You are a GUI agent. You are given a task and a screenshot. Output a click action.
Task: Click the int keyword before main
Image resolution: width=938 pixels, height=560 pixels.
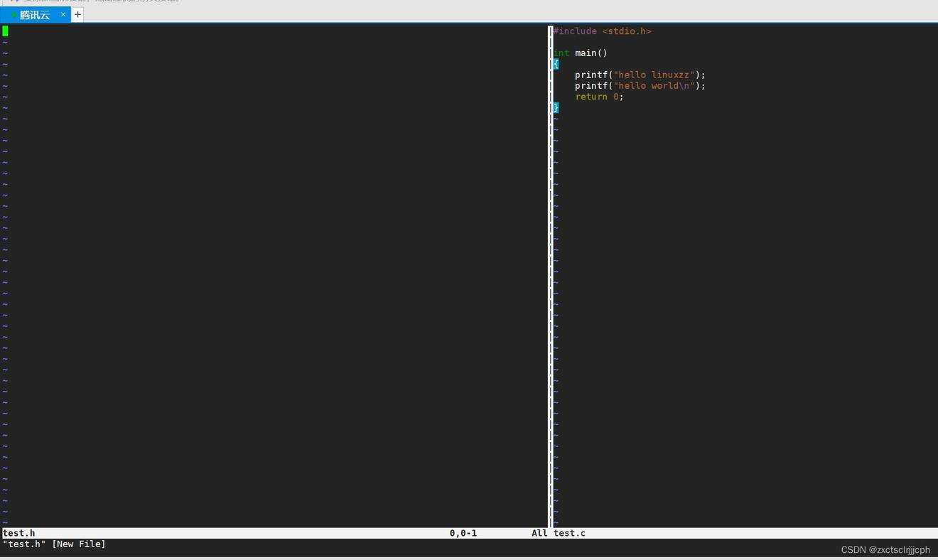click(x=561, y=53)
